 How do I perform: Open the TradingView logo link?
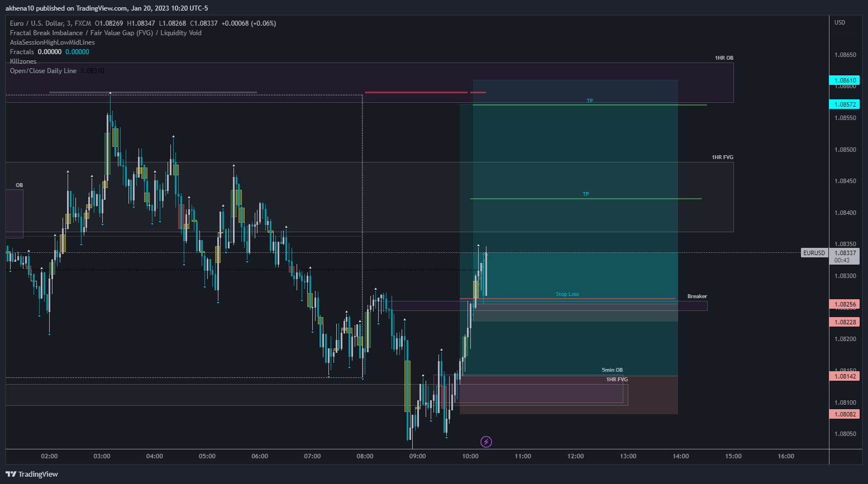(x=32, y=475)
